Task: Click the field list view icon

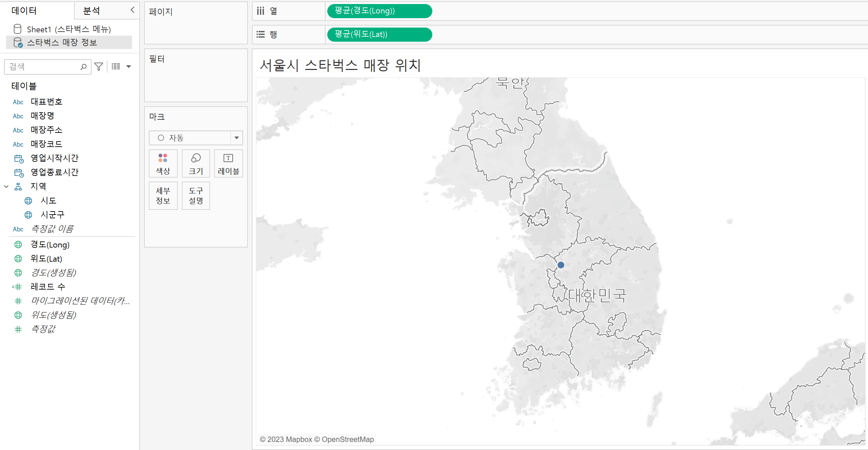Action: [x=116, y=66]
